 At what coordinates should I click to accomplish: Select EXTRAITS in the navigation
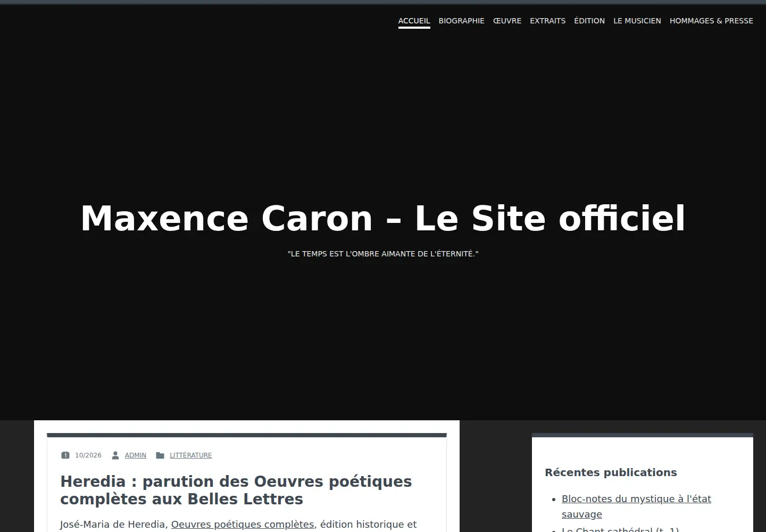(x=547, y=21)
